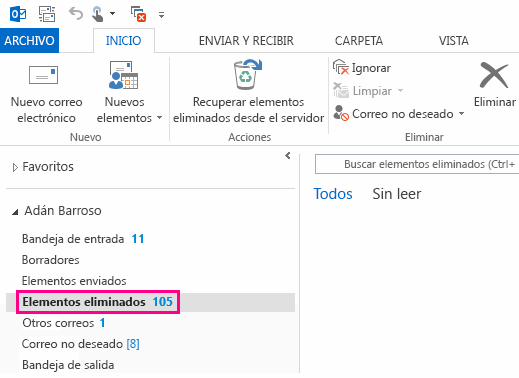This screenshot has width=519, height=378.
Task: Select the INICIO ribbon tab
Action: click(x=124, y=41)
